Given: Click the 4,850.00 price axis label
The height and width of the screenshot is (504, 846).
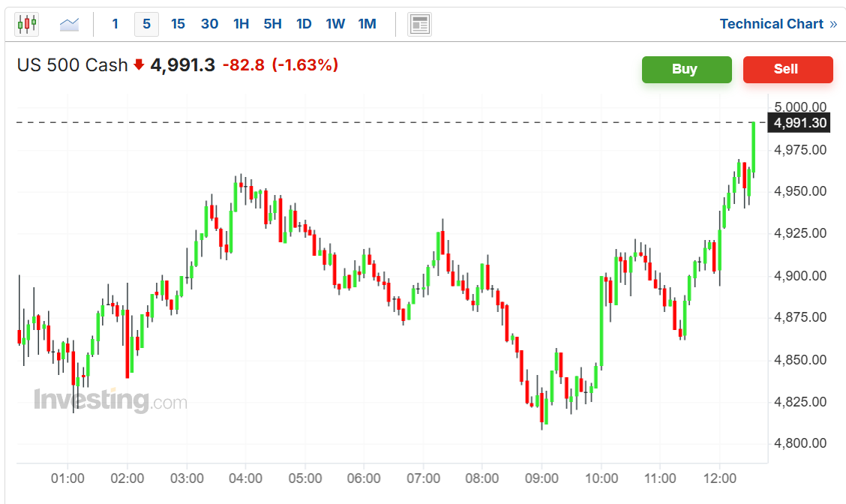Looking at the screenshot, I should [800, 360].
